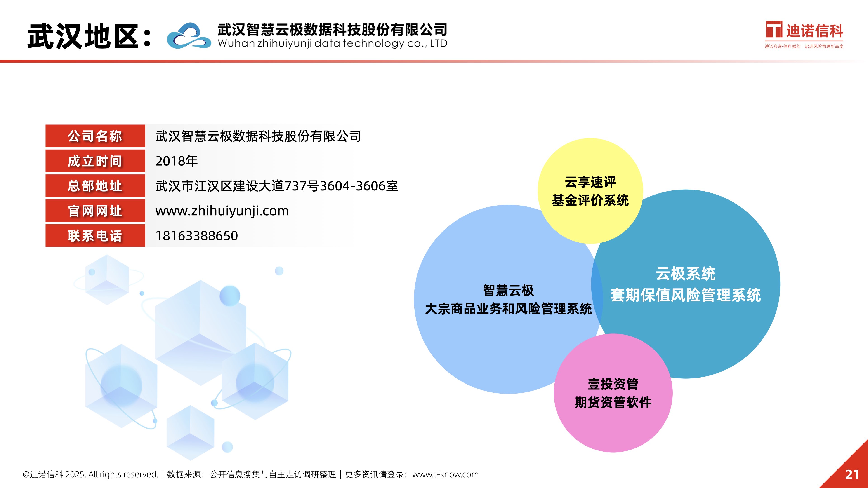Click the phone number 18163388650
Viewport: 868px width, 488px height.
point(197,236)
